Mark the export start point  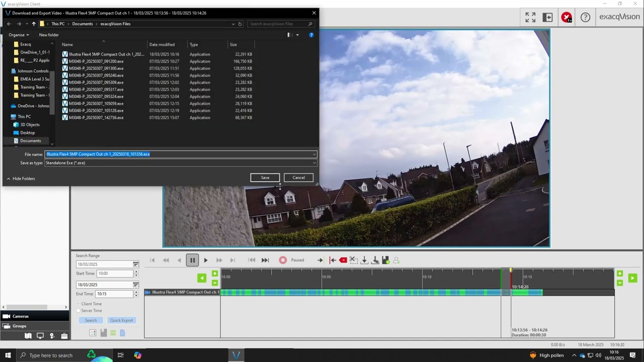pos(320,260)
